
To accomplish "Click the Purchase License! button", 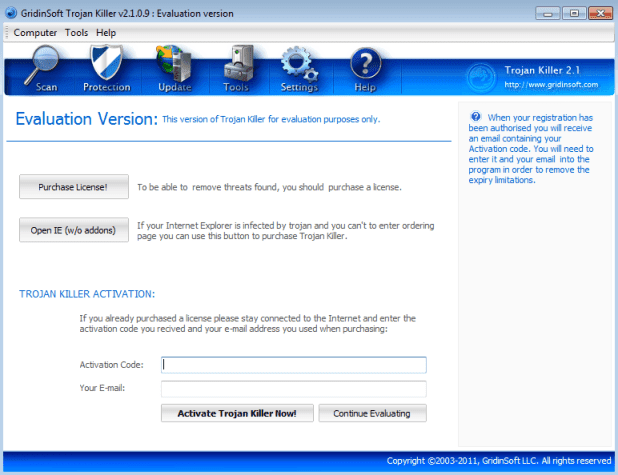I will (74, 187).
